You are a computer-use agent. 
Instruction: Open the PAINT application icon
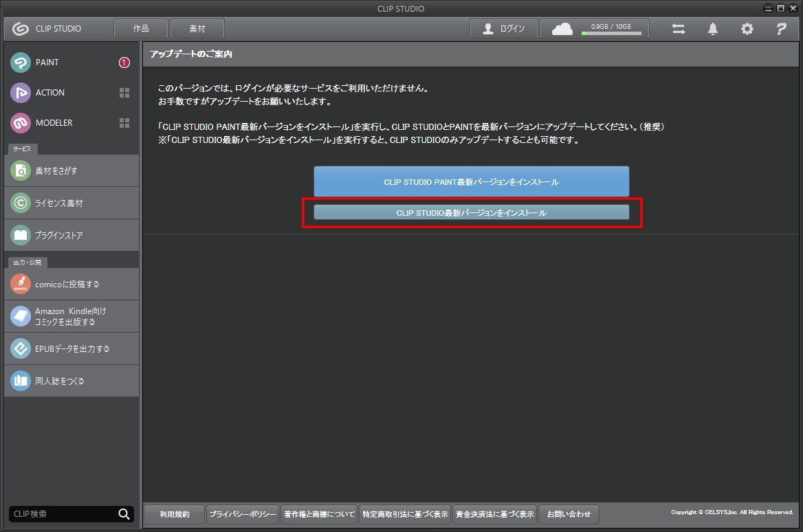click(21, 63)
